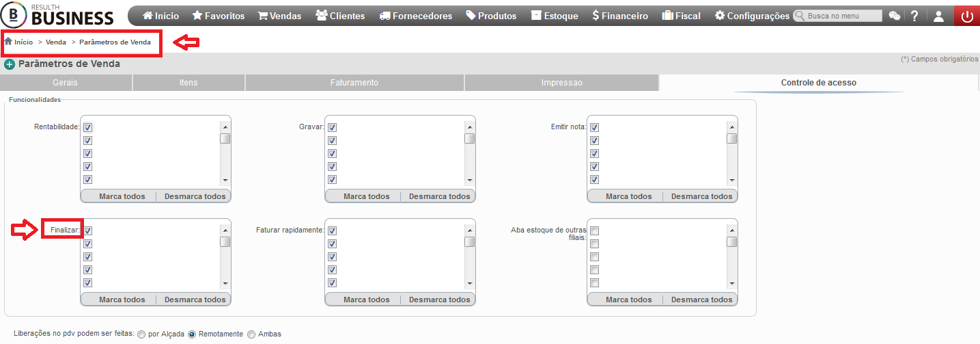980x344 pixels.
Task: Check first box in 'Aba estoque de outras filiais'
Action: pyautogui.click(x=594, y=230)
